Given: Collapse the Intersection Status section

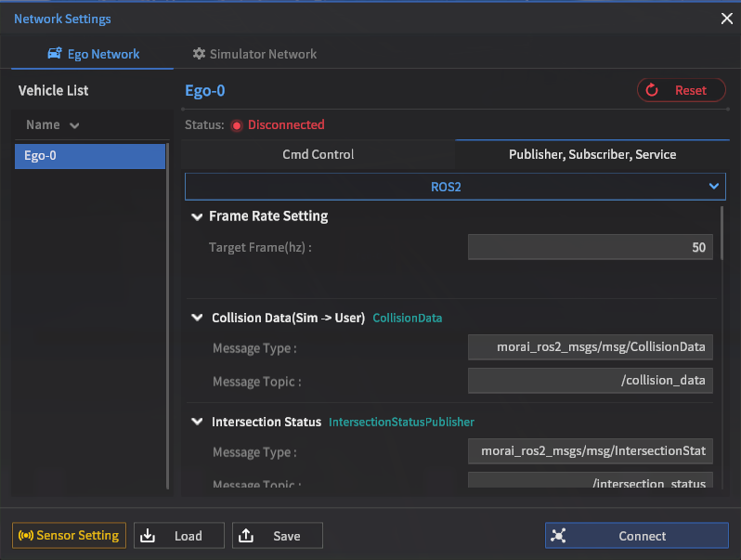Looking at the screenshot, I should (x=197, y=422).
